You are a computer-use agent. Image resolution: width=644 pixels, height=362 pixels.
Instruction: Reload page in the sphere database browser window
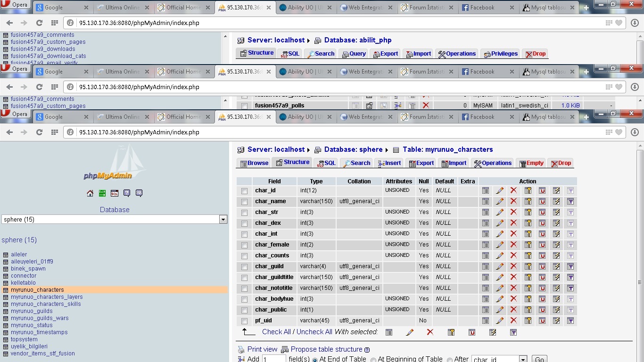[x=39, y=132]
